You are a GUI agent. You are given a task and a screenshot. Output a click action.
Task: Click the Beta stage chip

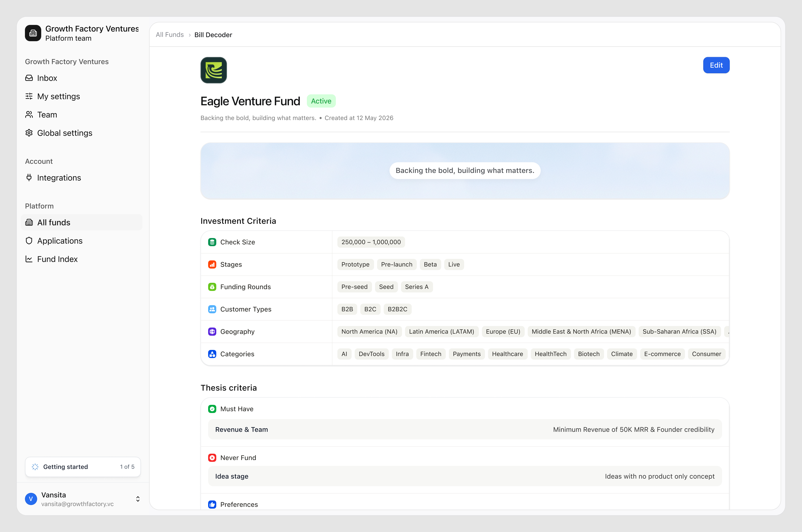point(430,265)
